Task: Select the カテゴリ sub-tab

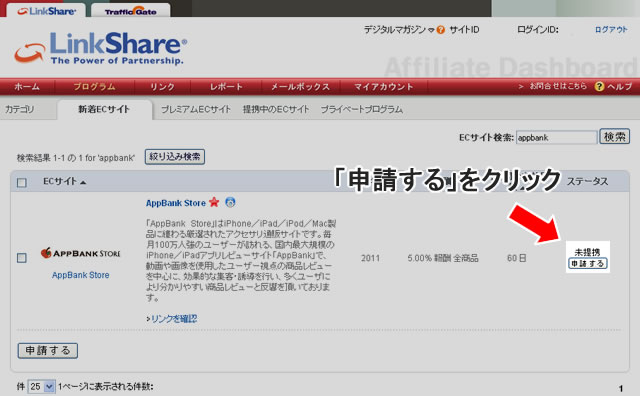Action: click(x=20, y=109)
